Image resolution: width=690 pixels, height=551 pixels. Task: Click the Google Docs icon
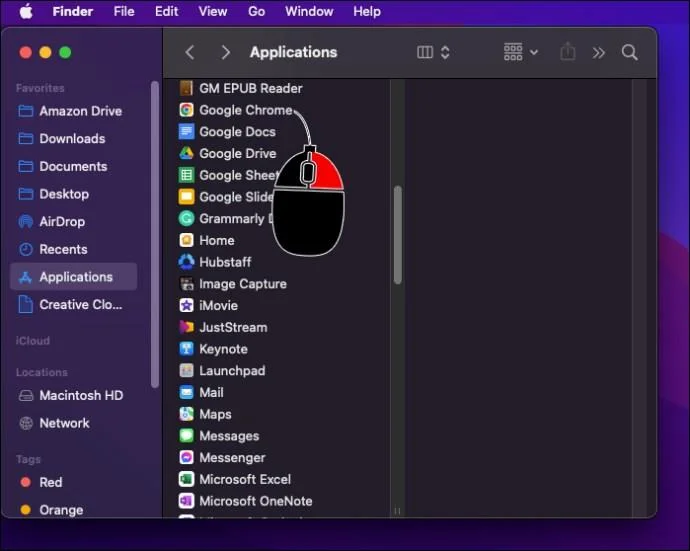186,131
